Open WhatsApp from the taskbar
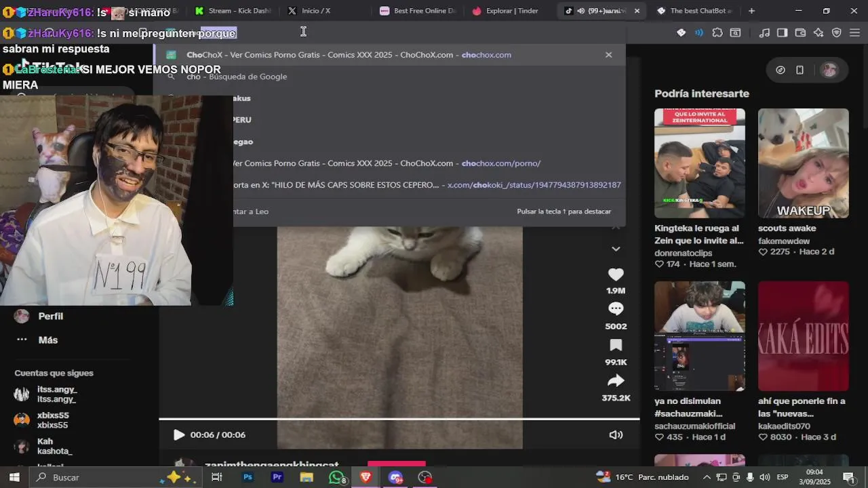The height and width of the screenshot is (488, 868). [x=336, y=477]
